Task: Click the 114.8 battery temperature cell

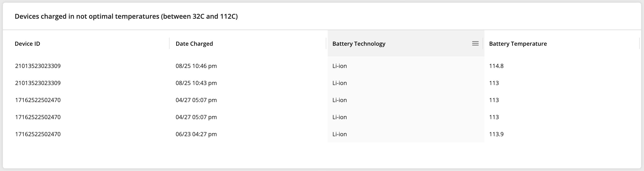Action: coord(496,66)
